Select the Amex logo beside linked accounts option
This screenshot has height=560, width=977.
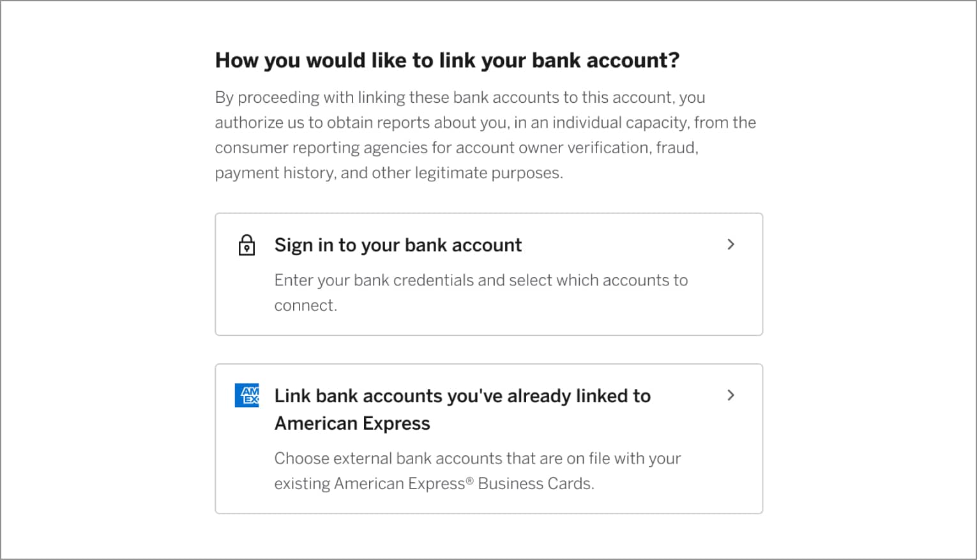coord(247,396)
